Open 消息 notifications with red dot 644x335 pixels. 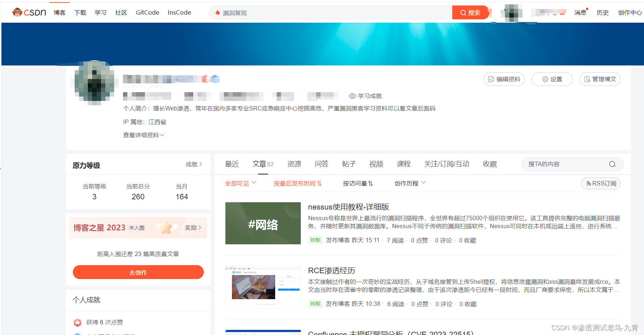point(581,12)
